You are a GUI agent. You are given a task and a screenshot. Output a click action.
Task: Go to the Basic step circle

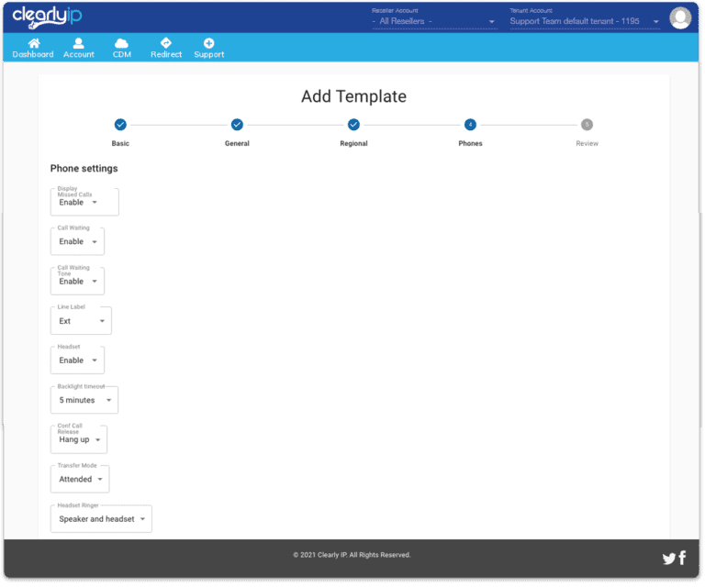pos(120,125)
